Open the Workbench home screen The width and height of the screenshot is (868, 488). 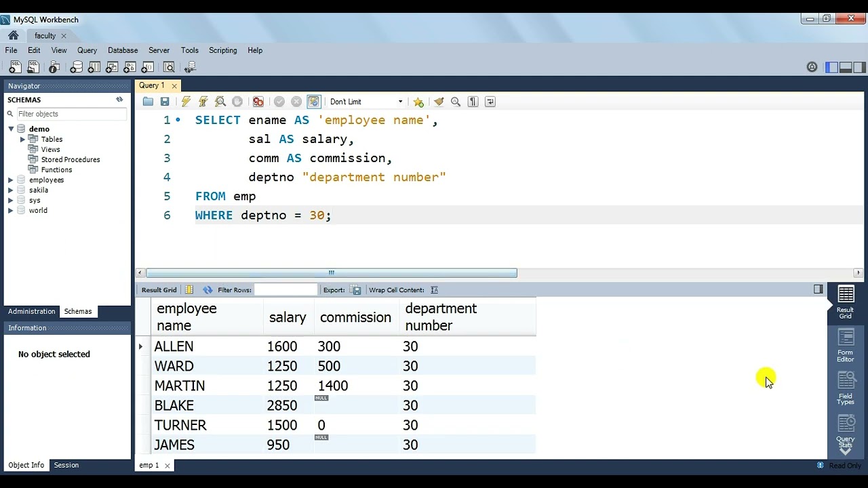pyautogui.click(x=13, y=35)
